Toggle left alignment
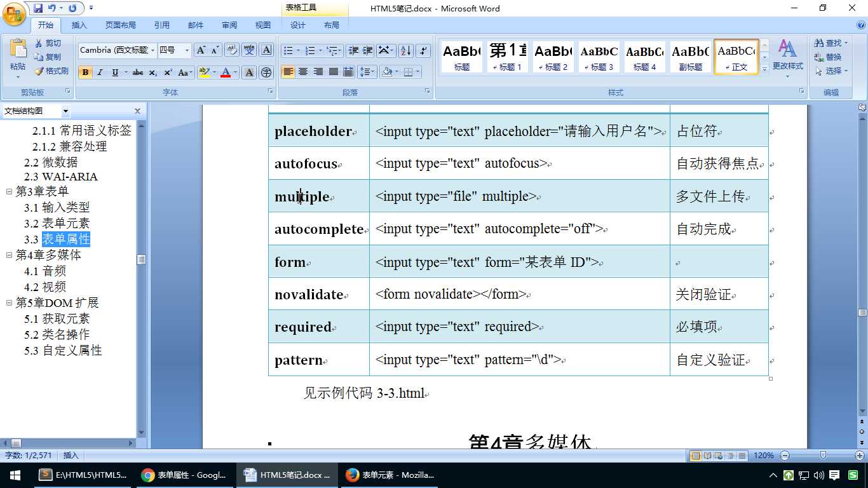The width and height of the screenshot is (868, 488). [x=288, y=72]
